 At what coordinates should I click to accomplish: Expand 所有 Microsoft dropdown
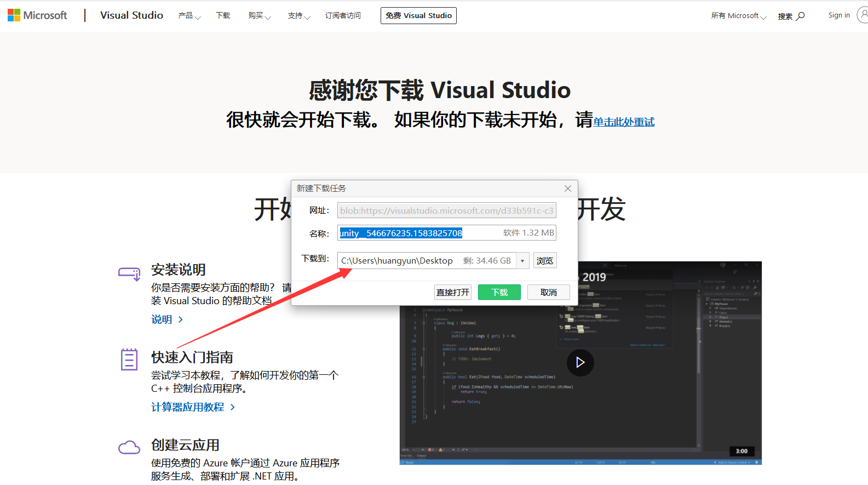tap(739, 16)
